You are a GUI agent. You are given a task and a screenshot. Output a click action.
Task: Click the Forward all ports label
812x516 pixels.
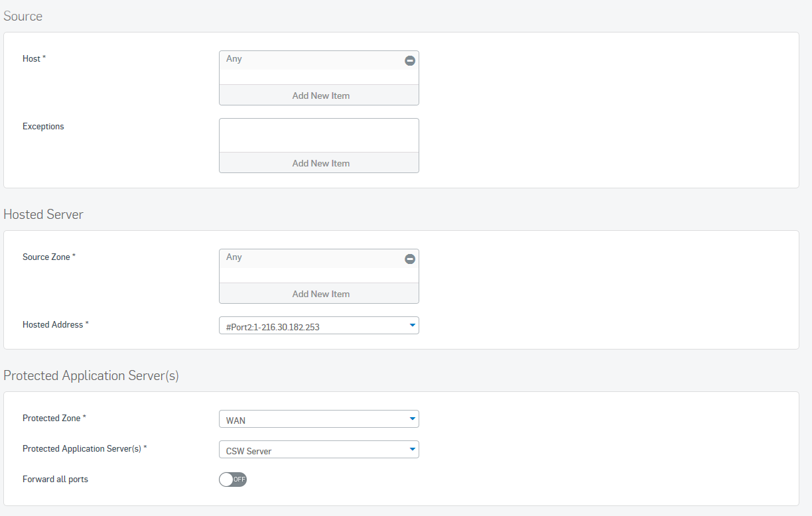55,479
